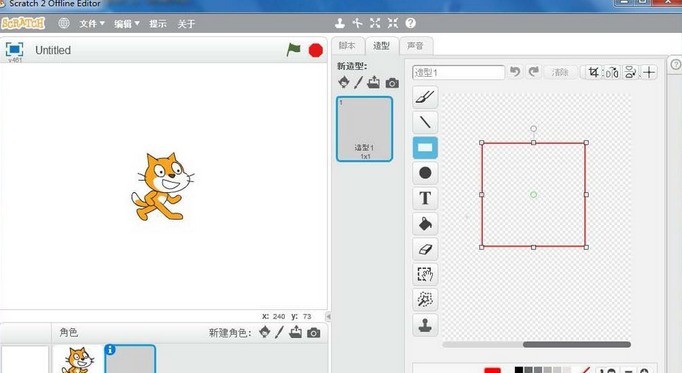Pick the red current color swatch
The image size is (682, 373).
click(x=493, y=370)
